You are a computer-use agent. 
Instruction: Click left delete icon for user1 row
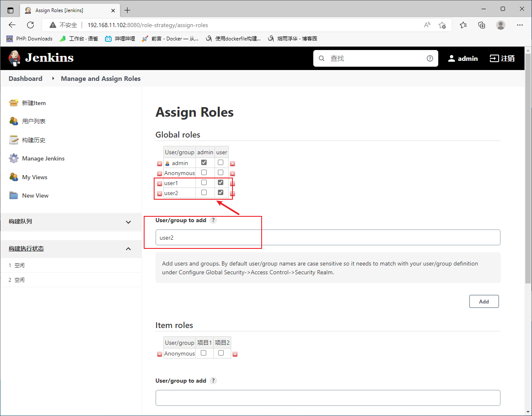pos(160,184)
